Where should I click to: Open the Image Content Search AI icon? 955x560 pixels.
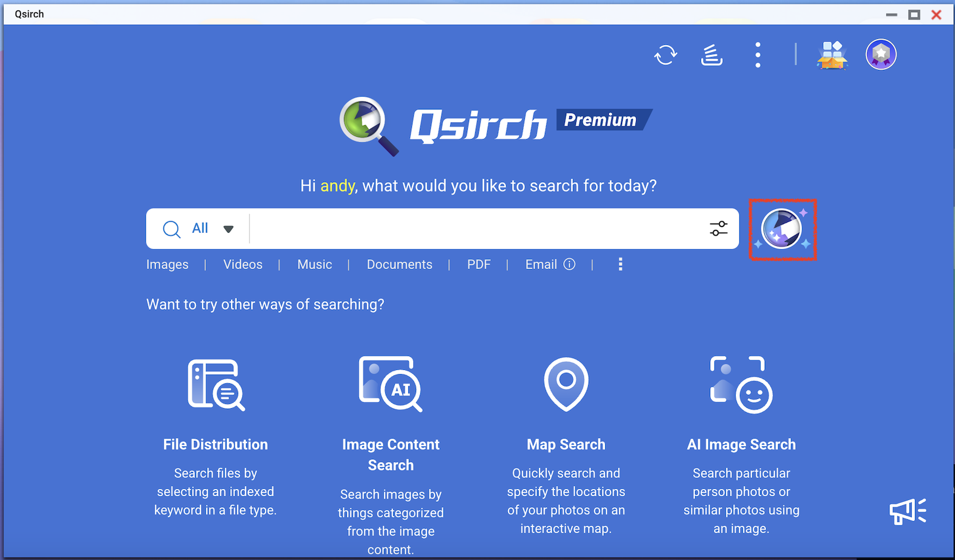click(x=391, y=384)
